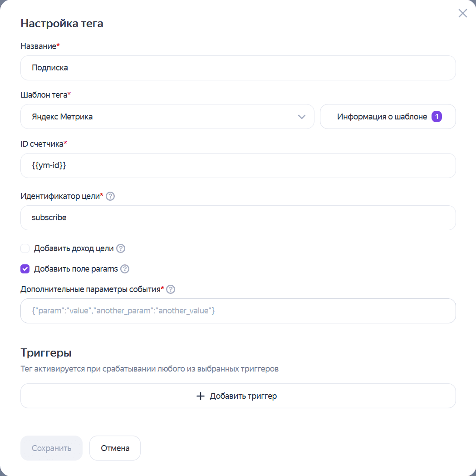Click the plus icon inside Добавить триггер

(200, 396)
